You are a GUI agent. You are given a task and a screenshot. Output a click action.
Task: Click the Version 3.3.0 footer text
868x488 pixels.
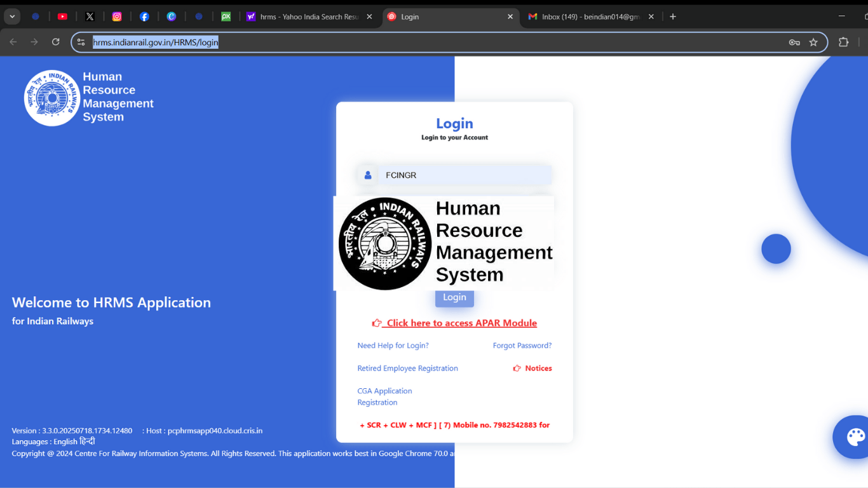[x=72, y=431]
